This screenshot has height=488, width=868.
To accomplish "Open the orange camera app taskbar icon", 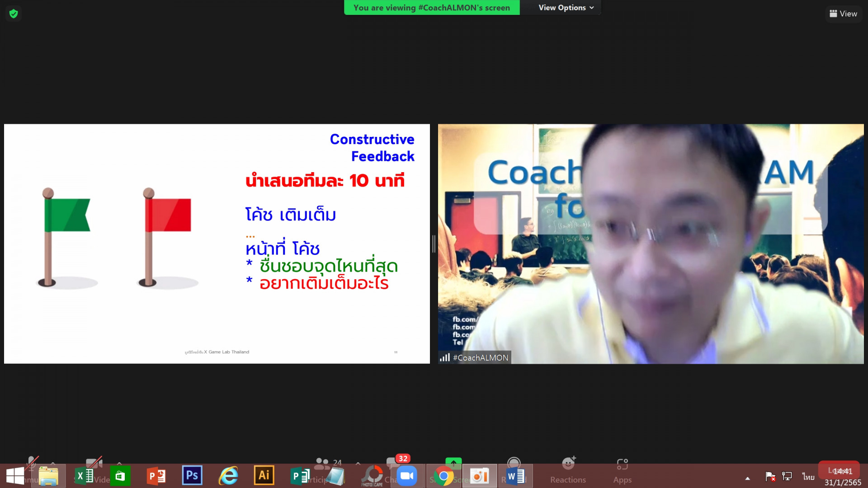I will (479, 476).
